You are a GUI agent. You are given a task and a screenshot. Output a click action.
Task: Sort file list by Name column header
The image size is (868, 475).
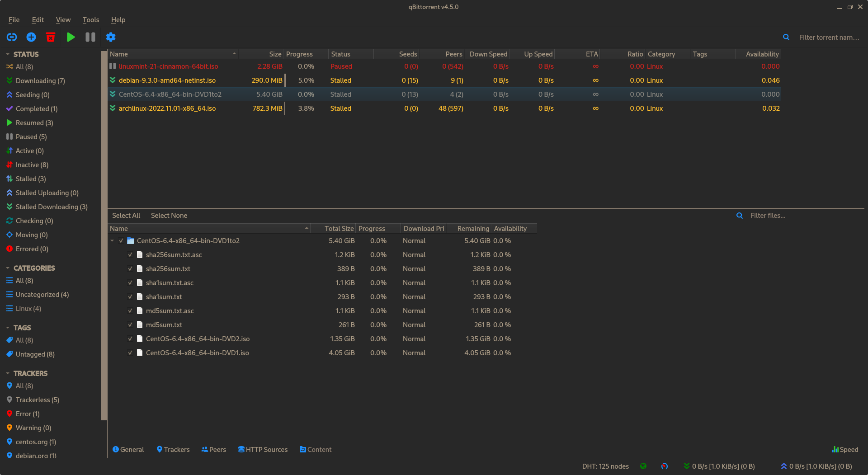209,228
